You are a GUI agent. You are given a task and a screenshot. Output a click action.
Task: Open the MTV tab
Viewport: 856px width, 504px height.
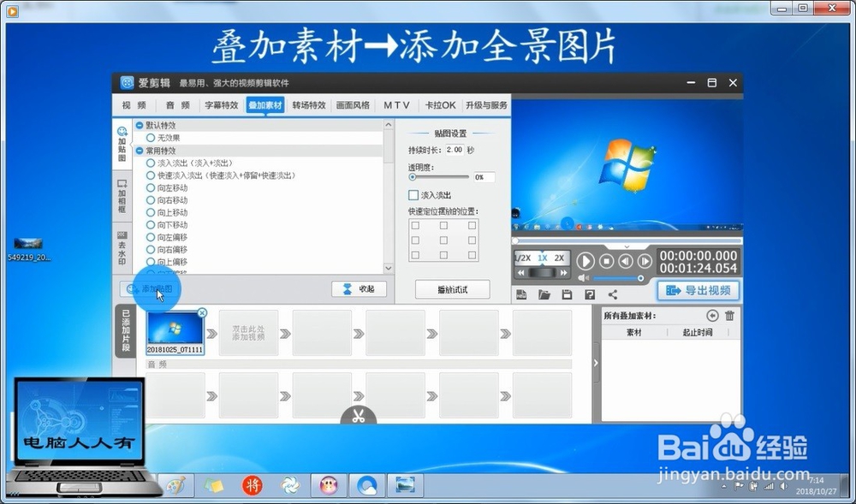tap(396, 105)
